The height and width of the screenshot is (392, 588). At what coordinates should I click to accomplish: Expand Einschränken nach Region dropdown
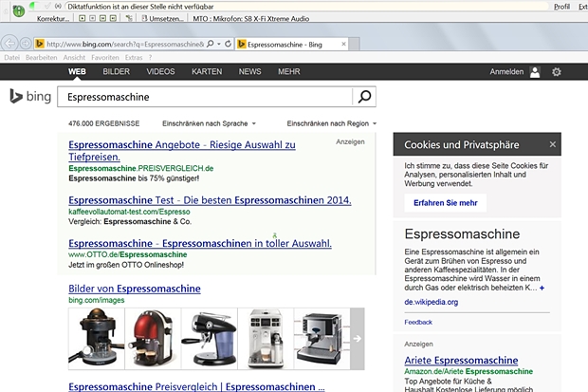coord(332,123)
